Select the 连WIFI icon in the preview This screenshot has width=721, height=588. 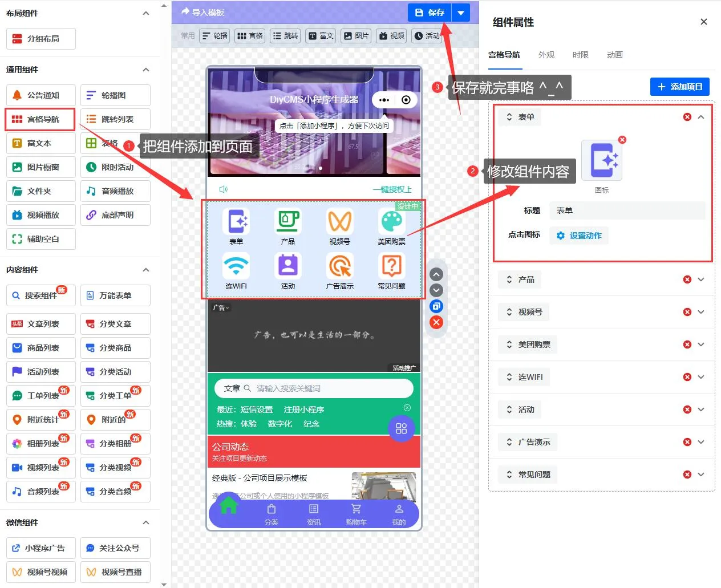(x=236, y=267)
